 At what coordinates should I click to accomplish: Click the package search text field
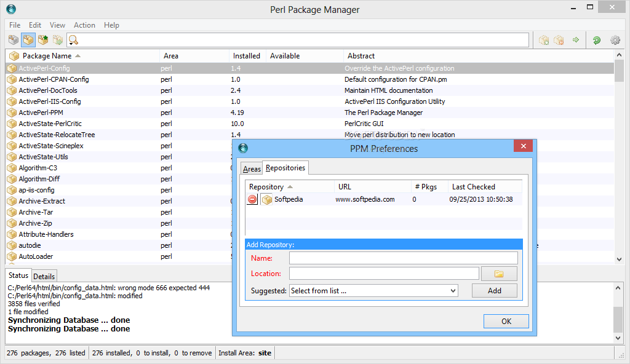point(303,40)
